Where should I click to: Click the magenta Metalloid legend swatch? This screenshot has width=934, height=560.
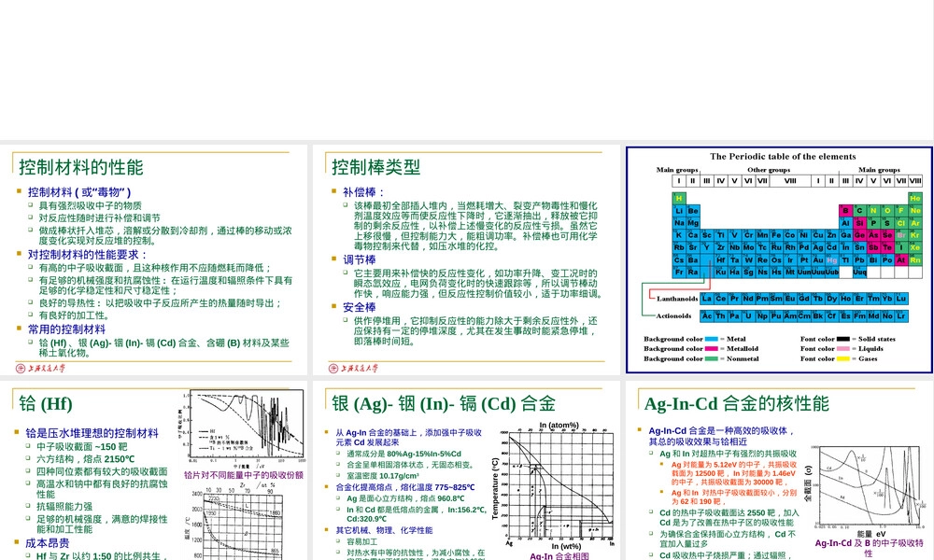coord(711,349)
